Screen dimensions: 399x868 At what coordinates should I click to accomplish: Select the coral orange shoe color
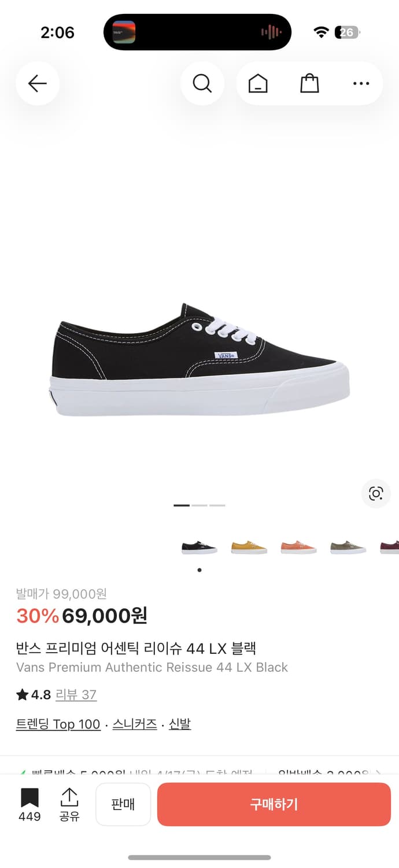(299, 547)
